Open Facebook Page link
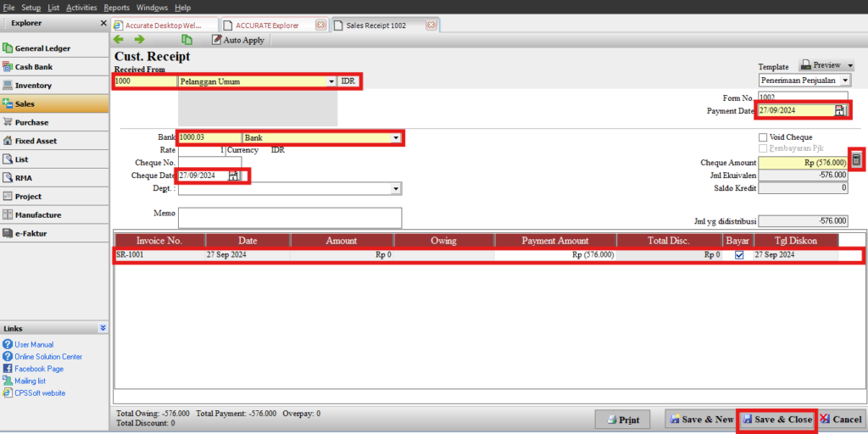868x434 pixels. [x=39, y=369]
